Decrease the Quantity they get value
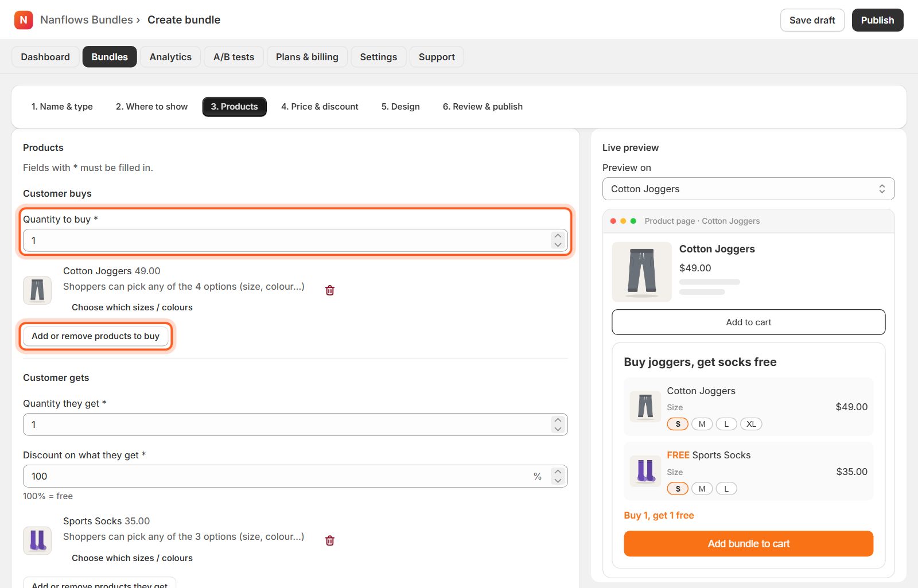Image resolution: width=918 pixels, height=588 pixels. tap(558, 429)
